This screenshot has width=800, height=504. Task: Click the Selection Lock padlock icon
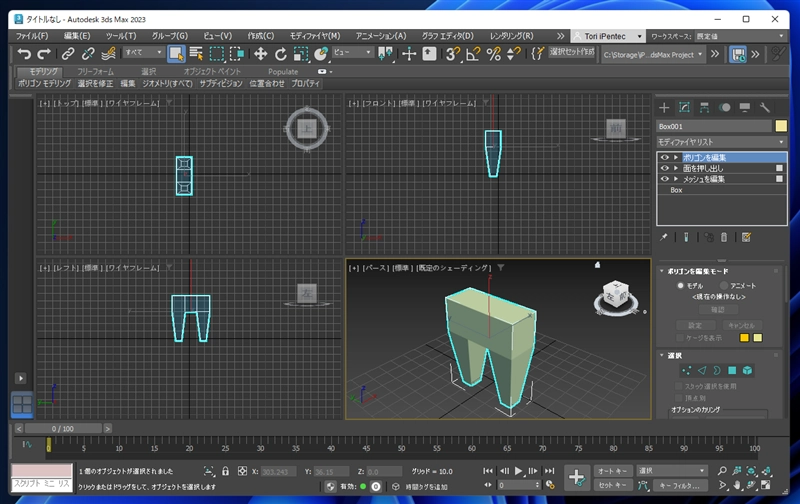tap(225, 471)
